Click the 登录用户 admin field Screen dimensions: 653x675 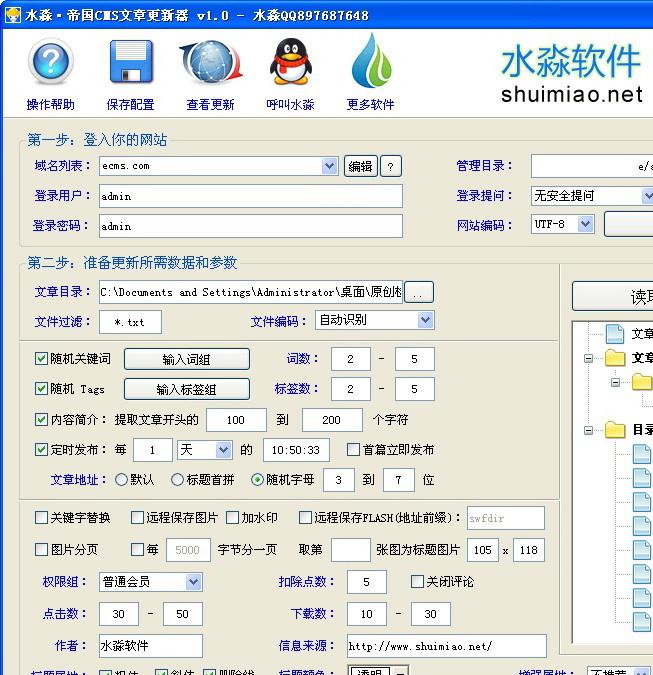coord(251,196)
